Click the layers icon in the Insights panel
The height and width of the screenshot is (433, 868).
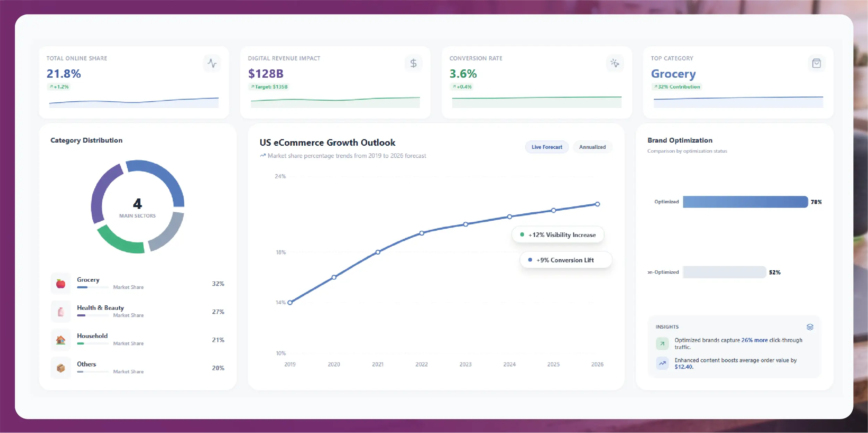tap(810, 326)
